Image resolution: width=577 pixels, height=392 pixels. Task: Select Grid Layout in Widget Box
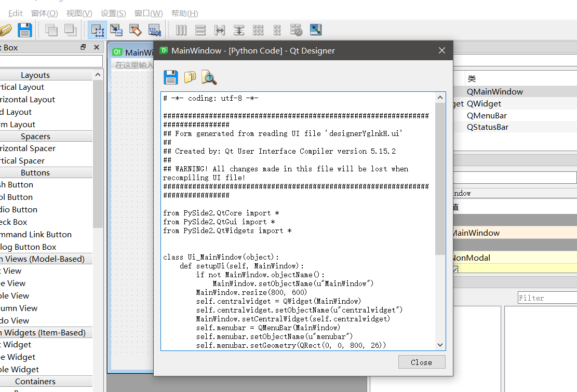click(x=46, y=112)
